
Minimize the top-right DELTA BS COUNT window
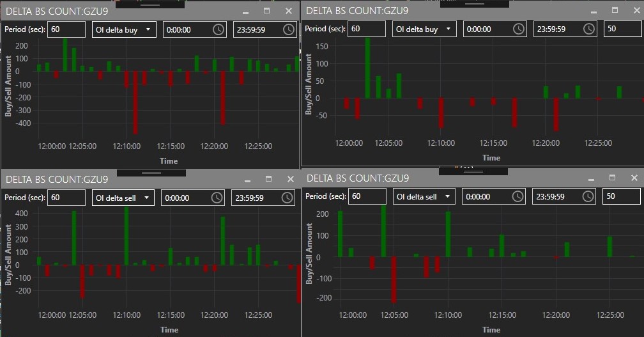tap(594, 11)
